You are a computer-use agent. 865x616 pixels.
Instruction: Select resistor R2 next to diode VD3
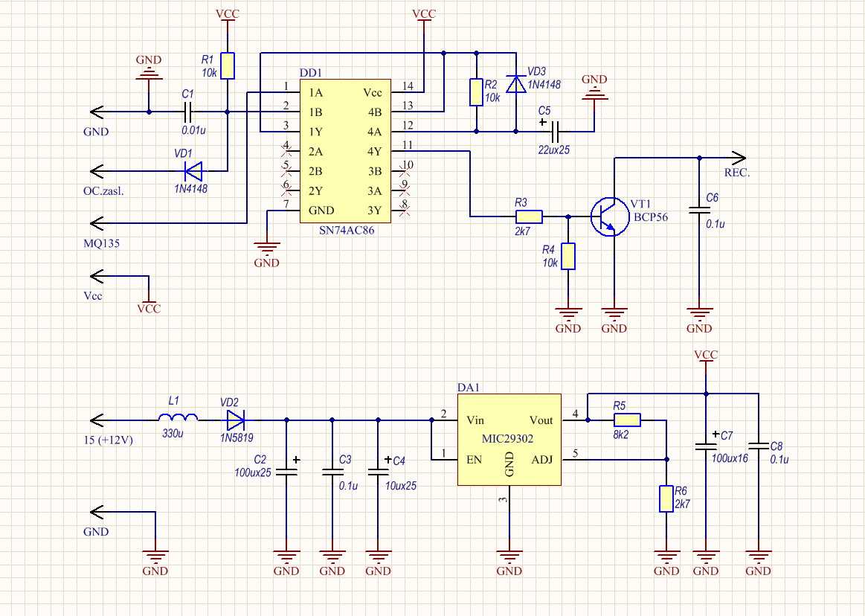coord(477,92)
